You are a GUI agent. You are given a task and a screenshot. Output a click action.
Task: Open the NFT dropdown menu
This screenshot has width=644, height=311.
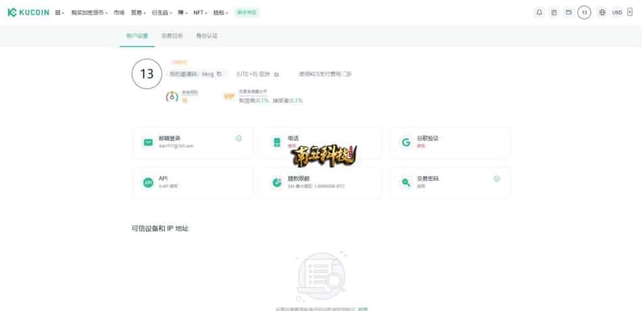point(200,13)
